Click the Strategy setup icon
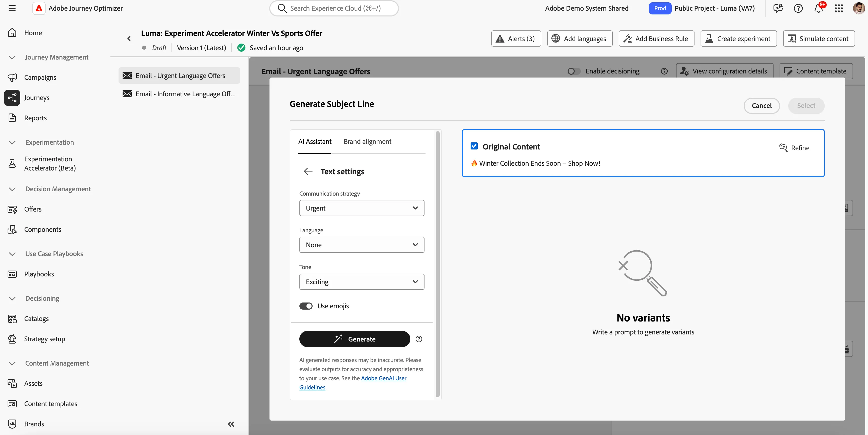Viewport: 868px width, 435px height. (12, 339)
